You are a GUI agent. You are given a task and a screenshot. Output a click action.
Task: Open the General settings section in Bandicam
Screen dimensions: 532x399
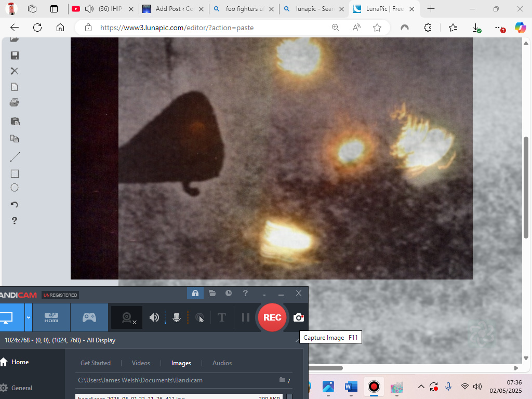tap(21, 388)
